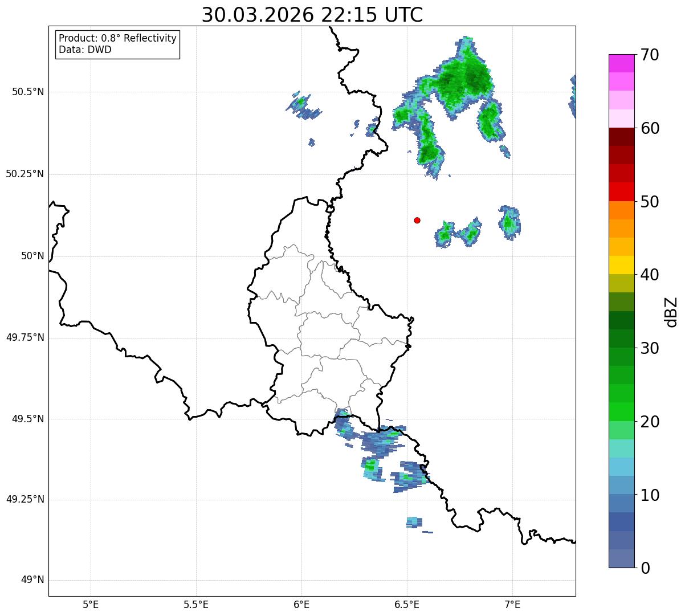The height and width of the screenshot is (616, 685).
Task: Click the colorbar tick label 30
Action: click(x=650, y=348)
